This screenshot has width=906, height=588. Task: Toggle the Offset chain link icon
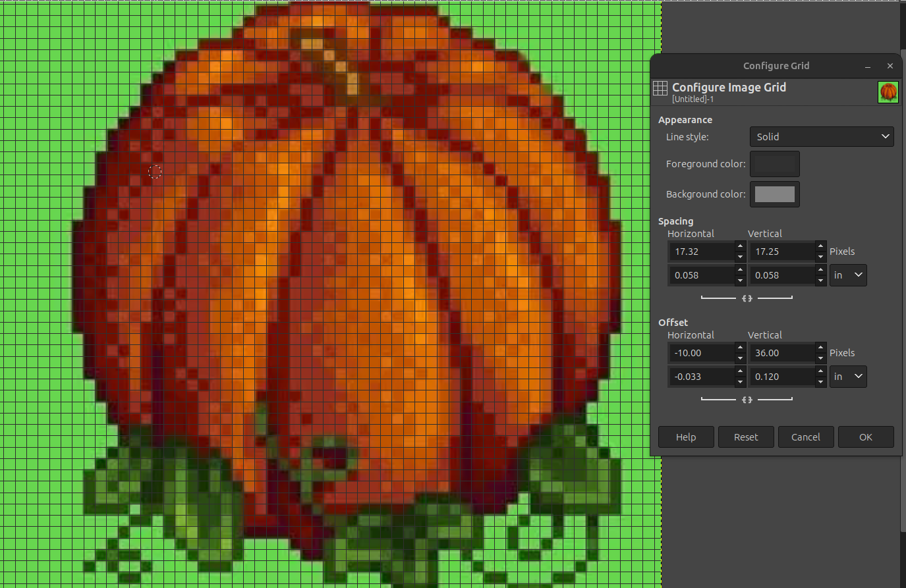pyautogui.click(x=747, y=400)
